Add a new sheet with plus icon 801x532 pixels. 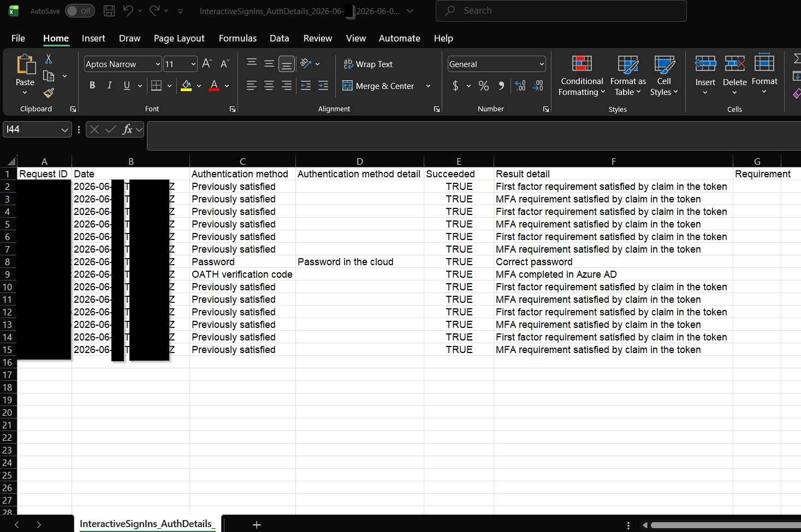pos(257,524)
